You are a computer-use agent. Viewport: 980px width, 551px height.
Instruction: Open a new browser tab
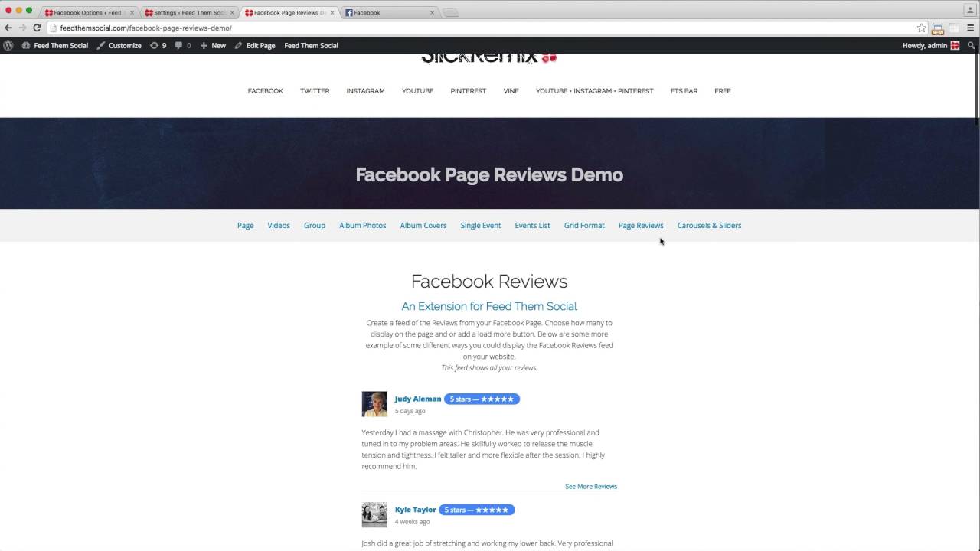[x=451, y=12]
